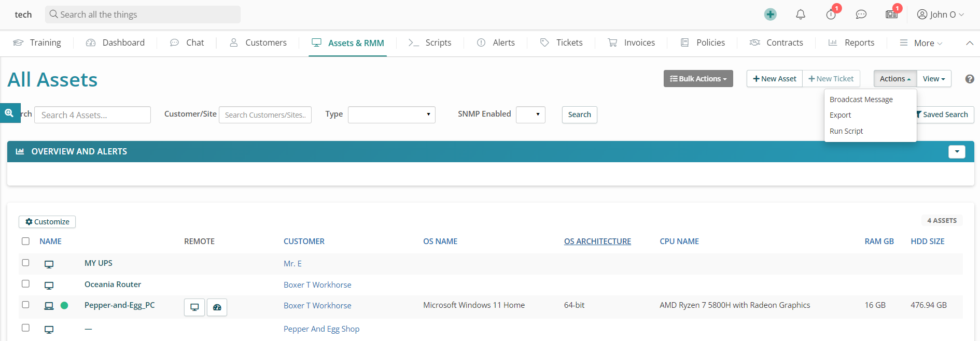The width and height of the screenshot is (980, 341).
Task: Toggle the select-all assets checkbox
Action: click(25, 241)
